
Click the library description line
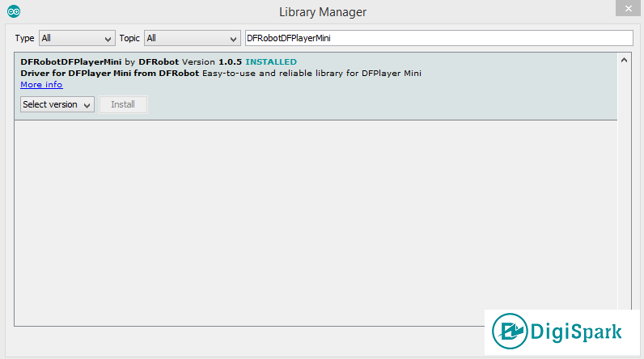[x=221, y=73]
